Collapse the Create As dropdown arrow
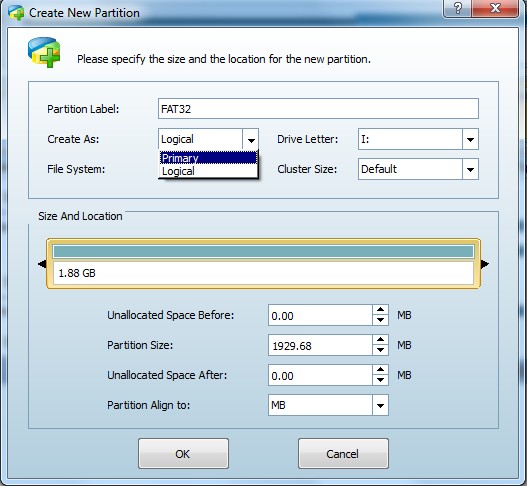527x486 pixels. click(x=251, y=139)
